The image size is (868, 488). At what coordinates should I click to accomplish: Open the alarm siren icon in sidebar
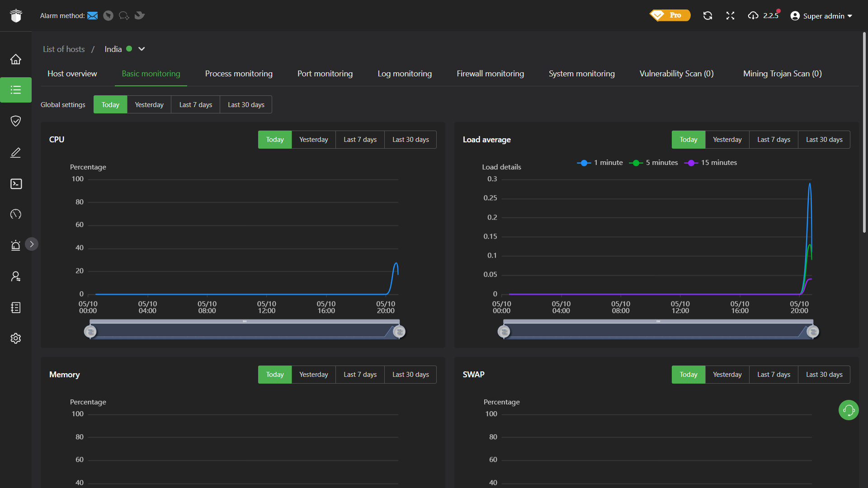pos(16,245)
